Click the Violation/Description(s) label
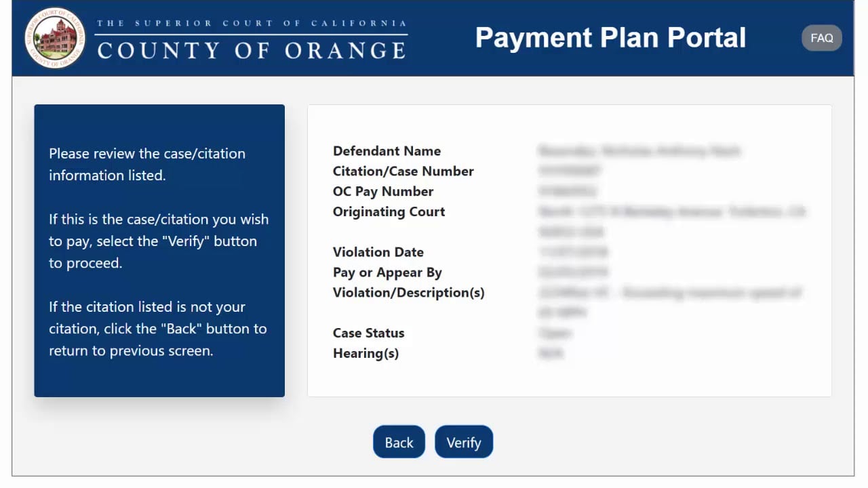The width and height of the screenshot is (868, 488). pos(408,292)
